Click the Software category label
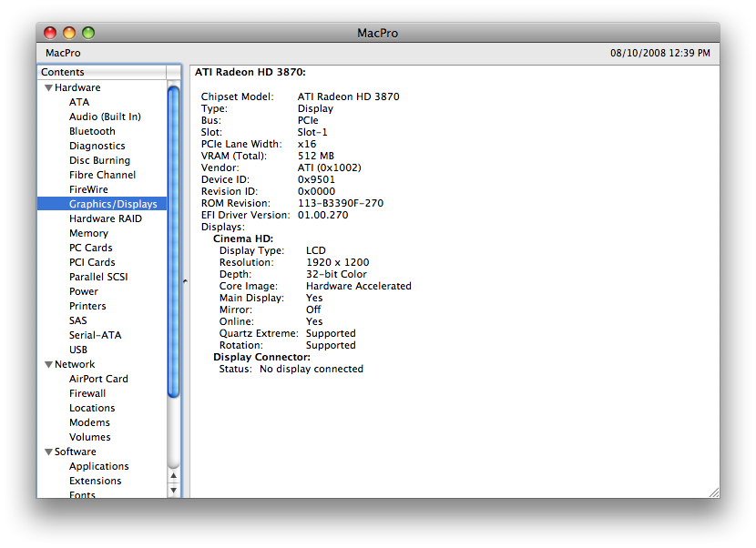The image size is (756, 548). coord(76,452)
